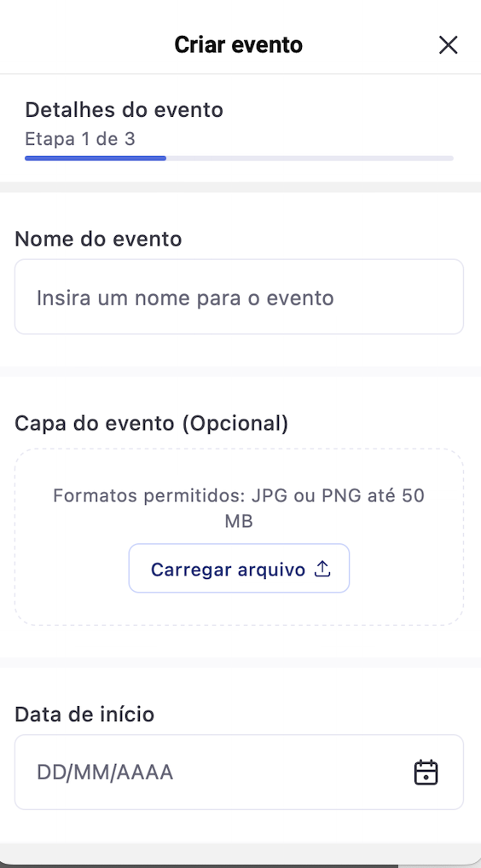The height and width of the screenshot is (868, 481).
Task: Click the Carregar arquivo button
Action: point(239,569)
